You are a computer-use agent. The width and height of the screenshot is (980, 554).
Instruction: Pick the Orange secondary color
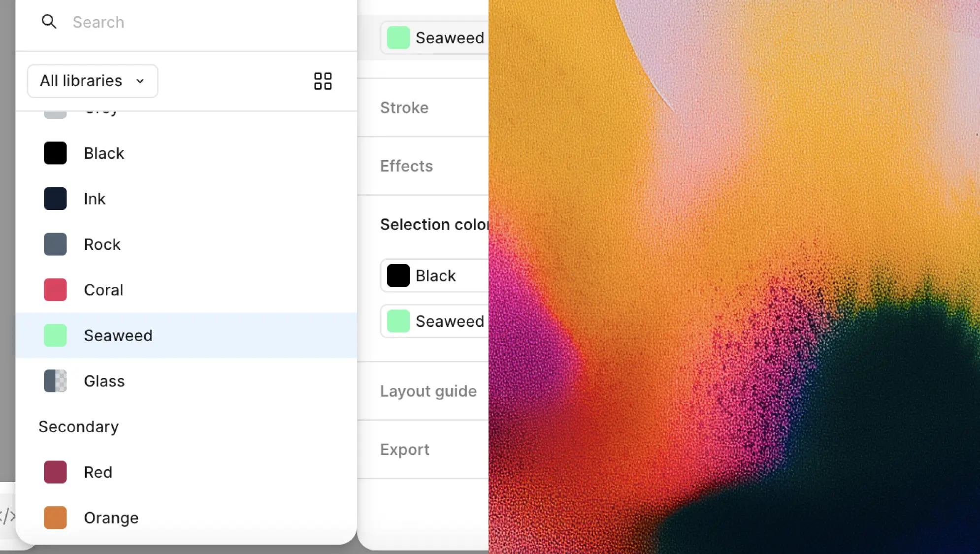tap(186, 518)
